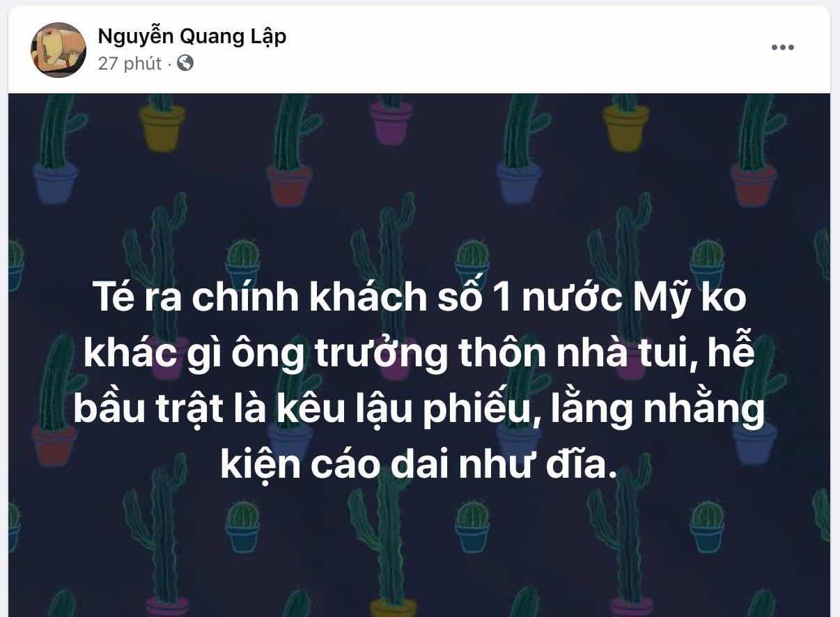Click the text line kiện cáo dai như đĩa
This screenshot has height=617, width=840.
coord(419,464)
